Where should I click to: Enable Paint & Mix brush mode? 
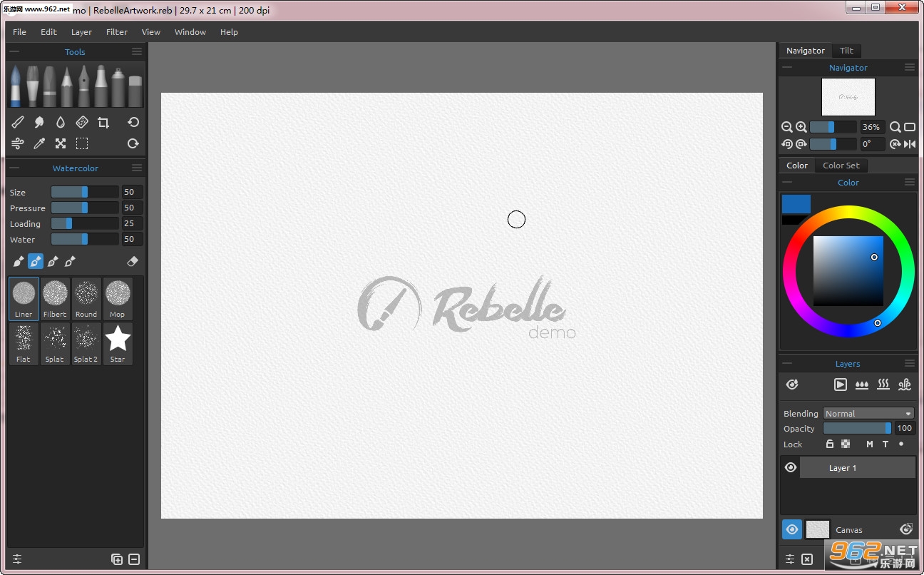(x=36, y=261)
